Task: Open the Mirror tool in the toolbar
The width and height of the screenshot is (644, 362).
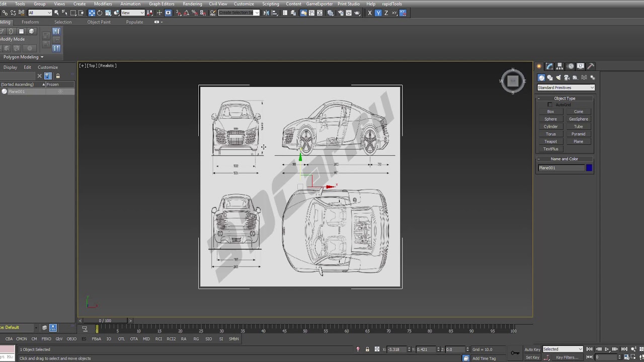Action: [x=266, y=13]
